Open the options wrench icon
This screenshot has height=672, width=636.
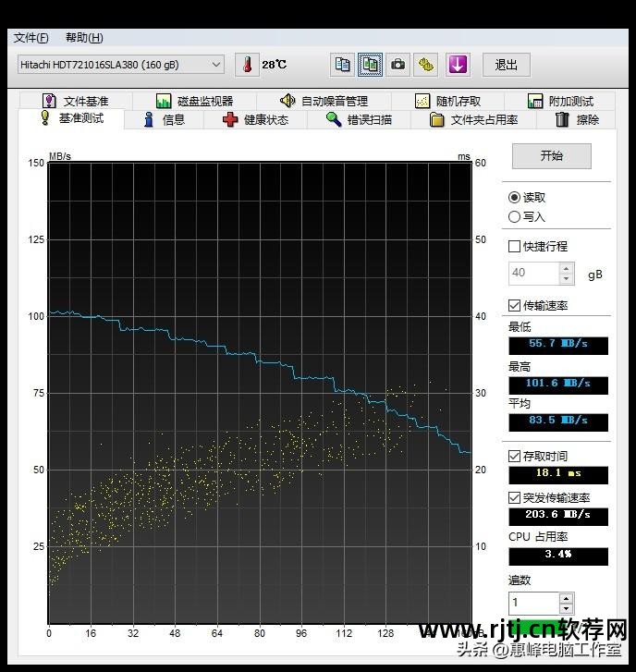425,65
